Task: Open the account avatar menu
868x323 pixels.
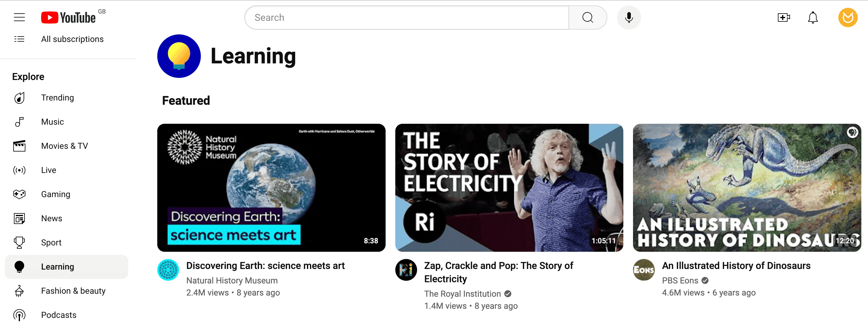Action: pyautogui.click(x=847, y=18)
